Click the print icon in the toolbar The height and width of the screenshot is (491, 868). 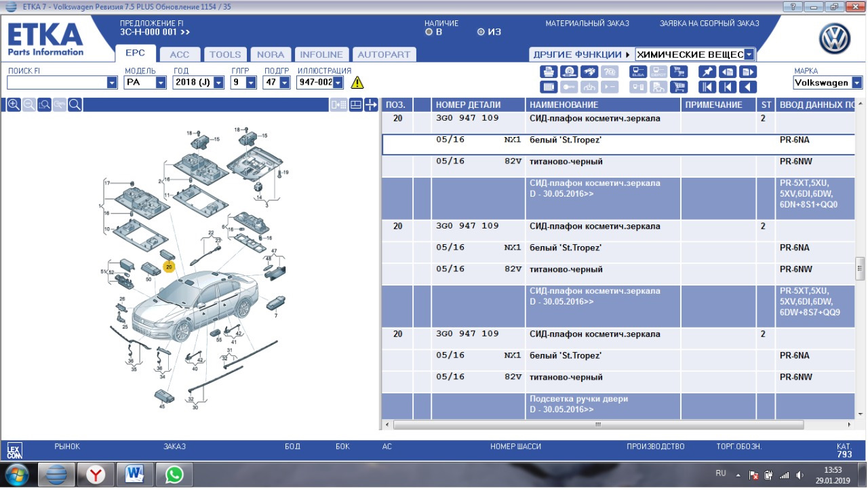549,72
